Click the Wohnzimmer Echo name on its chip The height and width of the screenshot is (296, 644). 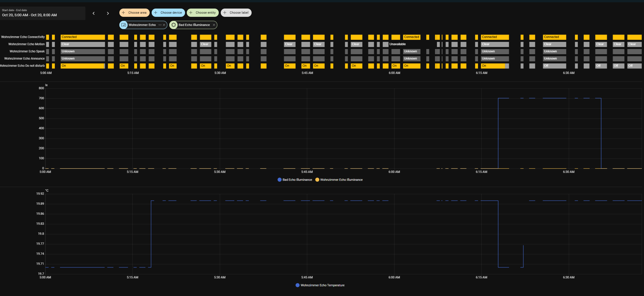[x=142, y=25]
